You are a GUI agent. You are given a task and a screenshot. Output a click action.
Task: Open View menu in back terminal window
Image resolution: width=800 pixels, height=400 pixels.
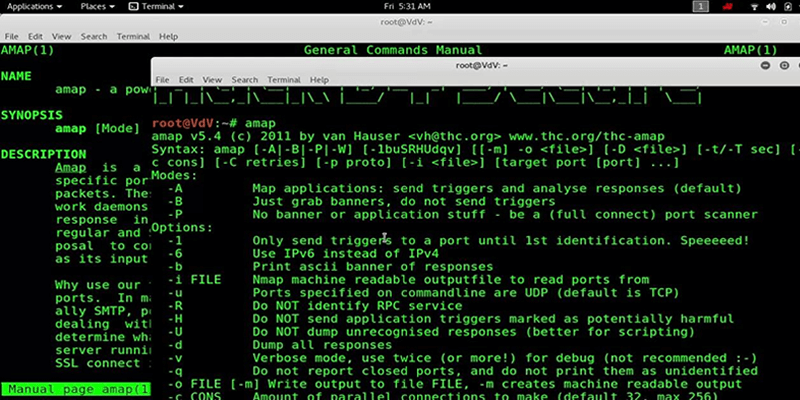(61, 36)
